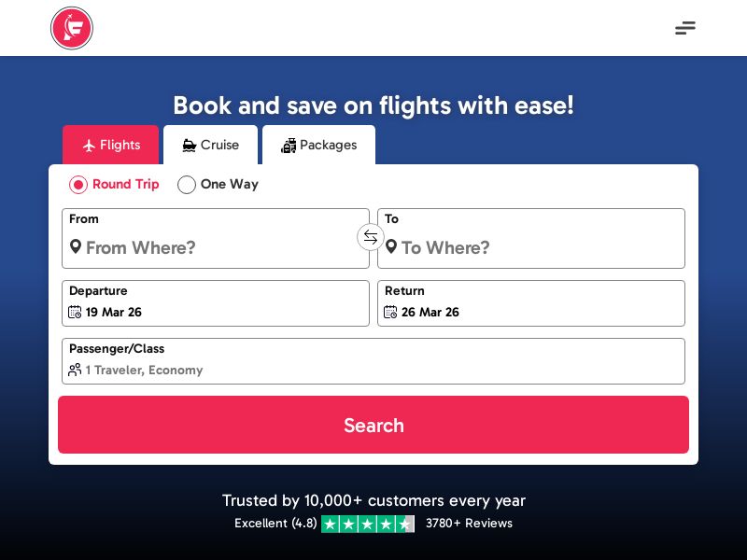The height and width of the screenshot is (560, 747).
Task: Open the hamburger menu in the top right
Action: (685, 28)
